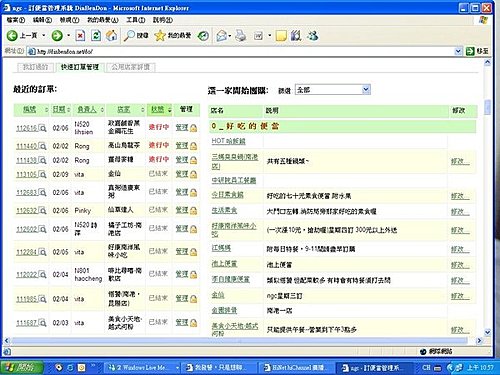Click the taskbar clock showing 上午 10:57

pos(480,367)
